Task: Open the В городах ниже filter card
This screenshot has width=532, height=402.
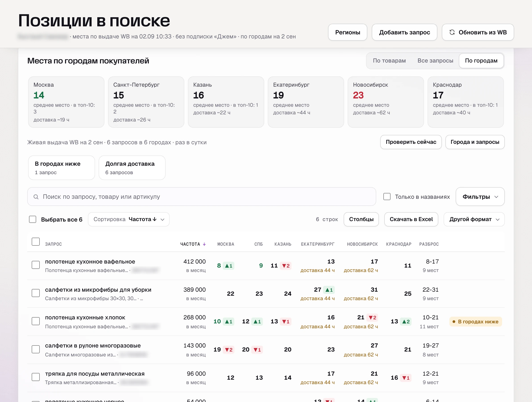Action: click(62, 168)
